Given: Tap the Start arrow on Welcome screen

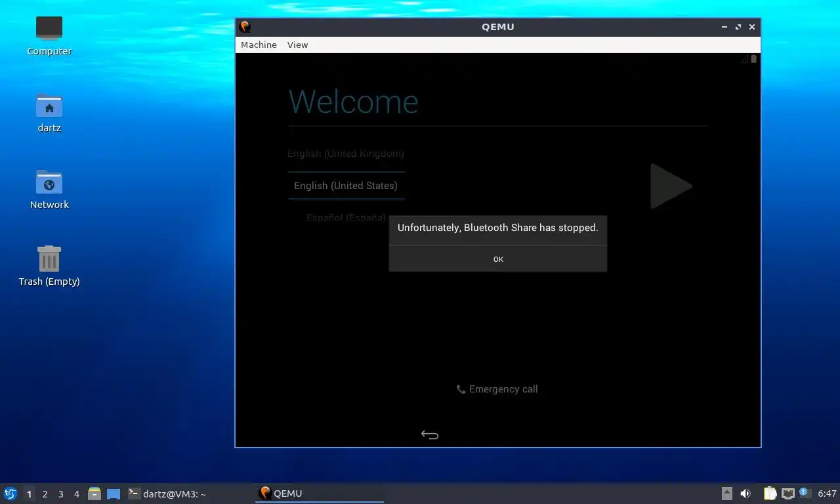Looking at the screenshot, I should tap(670, 186).
